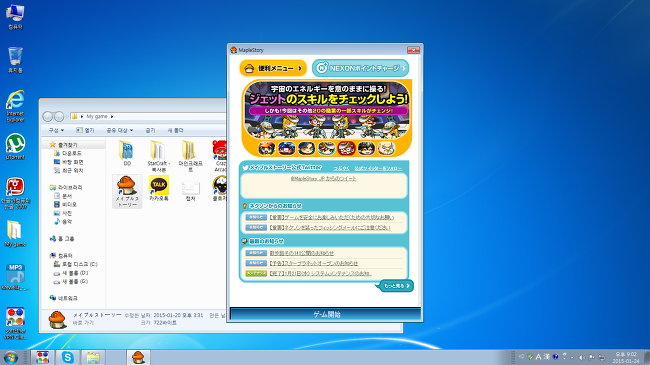650x365 pixels.
Task: Click the つぶやく tweet link
Action: [x=342, y=168]
